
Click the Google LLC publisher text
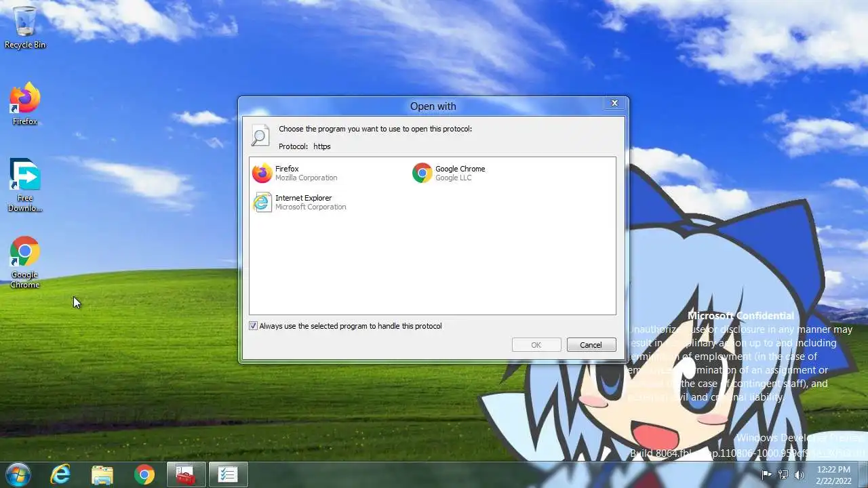tap(453, 178)
